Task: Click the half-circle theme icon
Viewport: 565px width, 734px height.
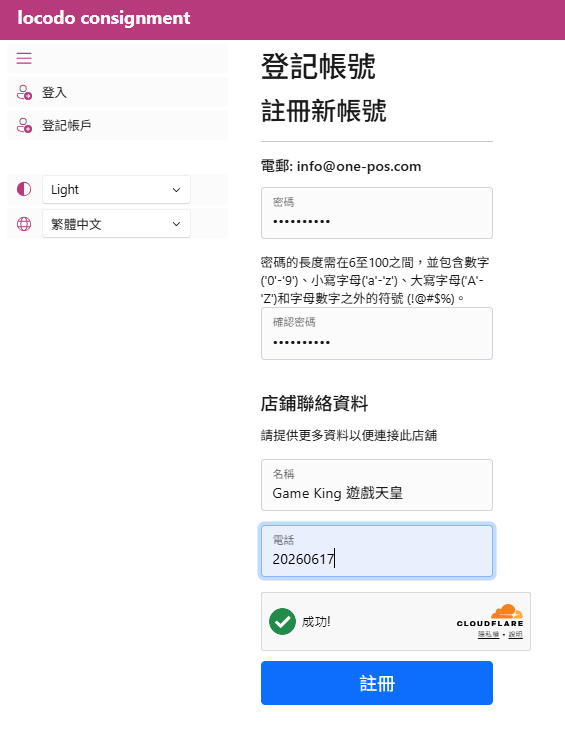Action: click(x=24, y=189)
